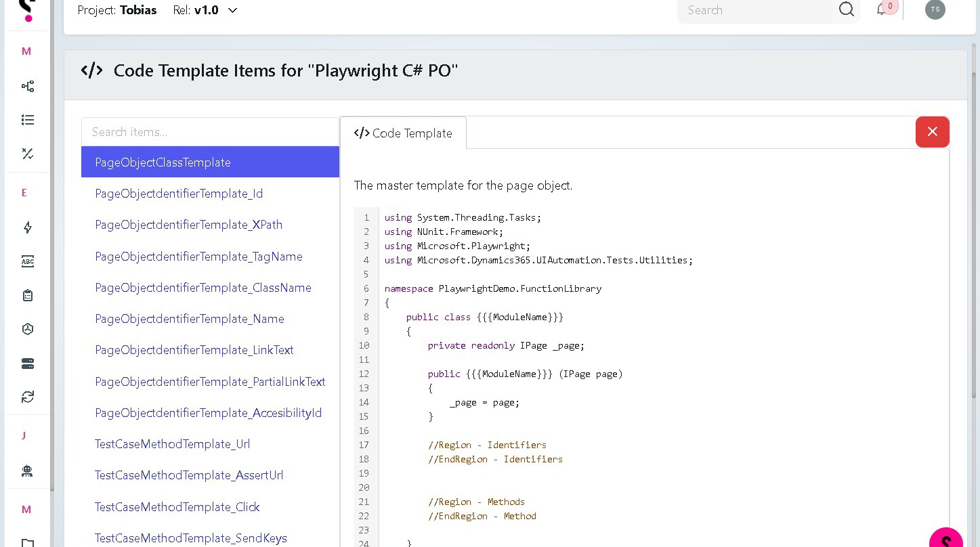Click code line '//Region - Methods'
This screenshot has width=980, height=547.
pyautogui.click(x=476, y=502)
